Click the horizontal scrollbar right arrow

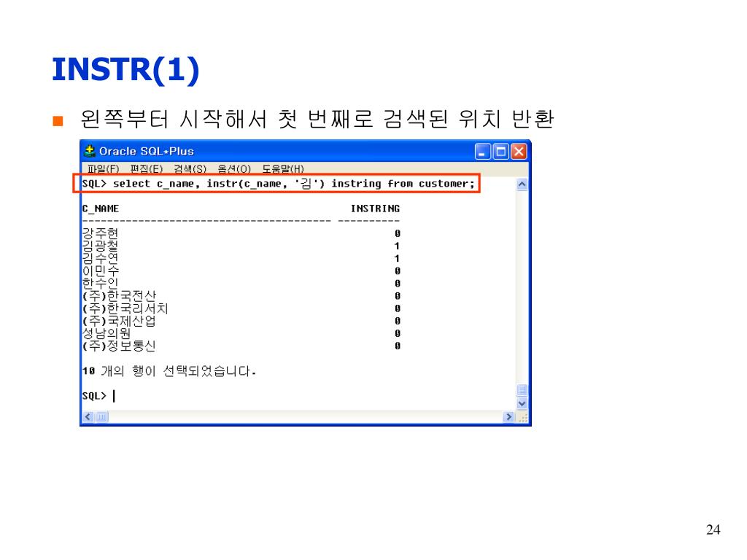point(508,416)
